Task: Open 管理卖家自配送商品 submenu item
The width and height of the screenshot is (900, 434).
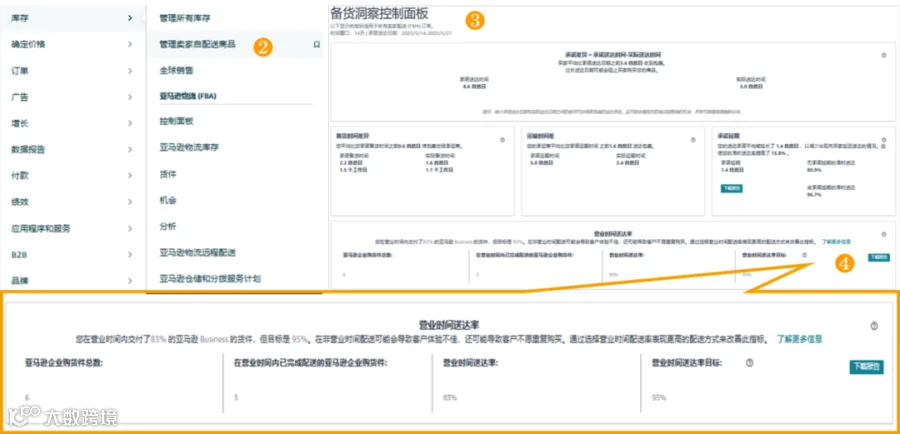Action: 197,44
